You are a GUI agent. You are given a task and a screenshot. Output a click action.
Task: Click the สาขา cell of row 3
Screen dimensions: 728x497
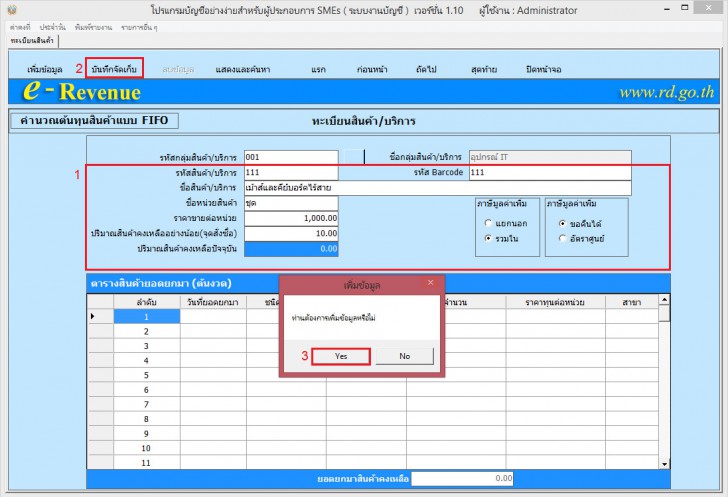(631, 346)
